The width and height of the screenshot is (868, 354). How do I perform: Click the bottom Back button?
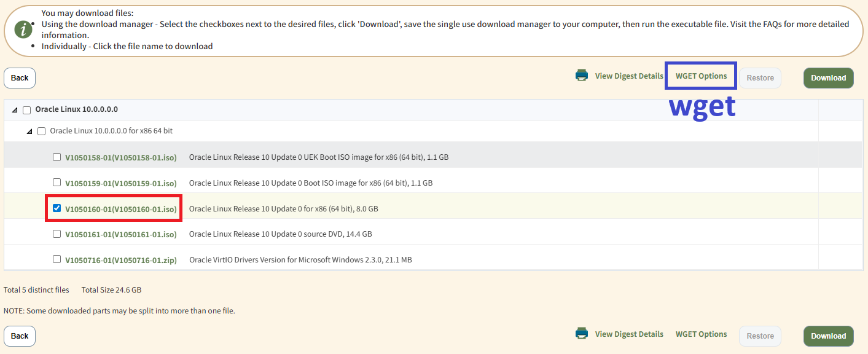[x=20, y=336]
